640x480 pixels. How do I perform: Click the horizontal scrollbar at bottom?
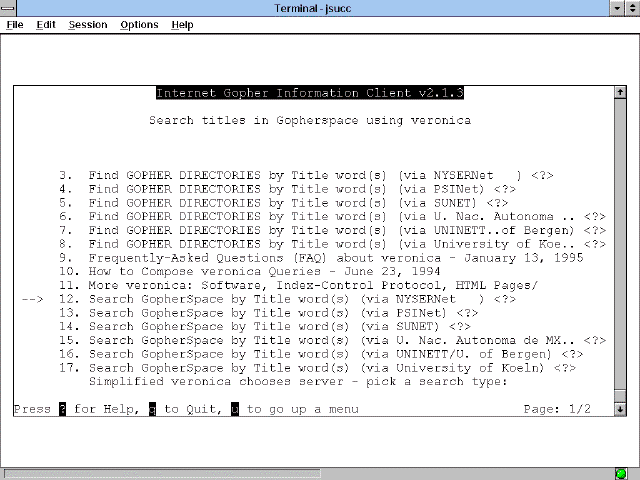coord(162,474)
